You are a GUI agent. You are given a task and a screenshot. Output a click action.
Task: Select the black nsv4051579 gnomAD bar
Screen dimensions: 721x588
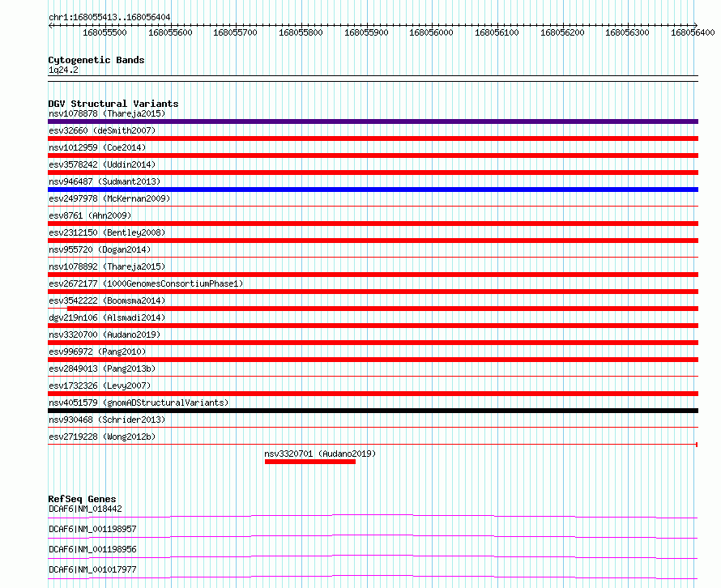pos(373,411)
